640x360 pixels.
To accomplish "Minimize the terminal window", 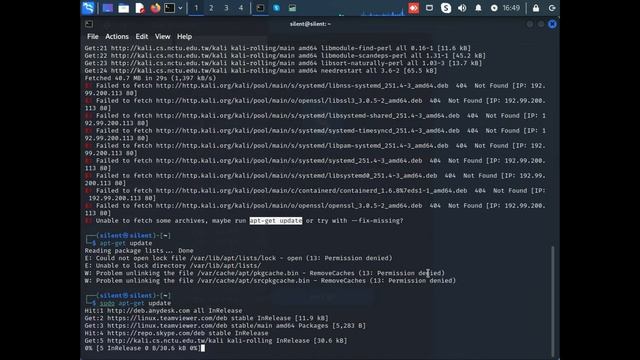I will 530,24.
